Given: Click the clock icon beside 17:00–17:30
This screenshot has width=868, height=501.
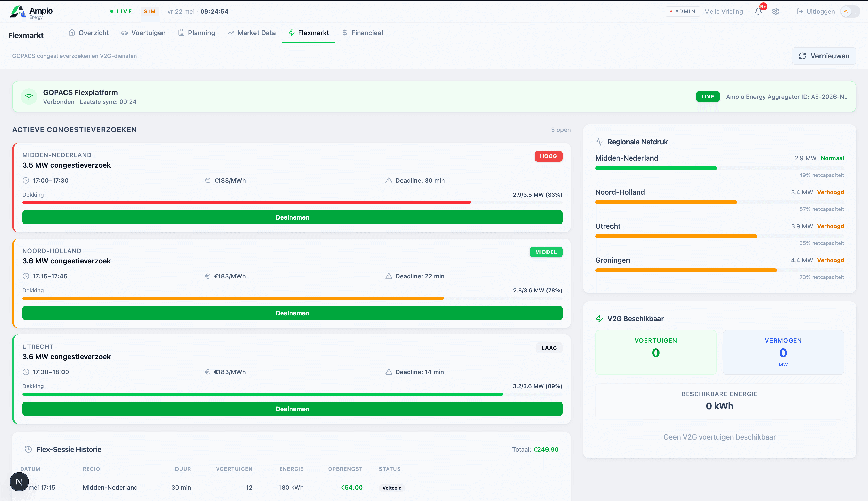Looking at the screenshot, I should coord(26,180).
